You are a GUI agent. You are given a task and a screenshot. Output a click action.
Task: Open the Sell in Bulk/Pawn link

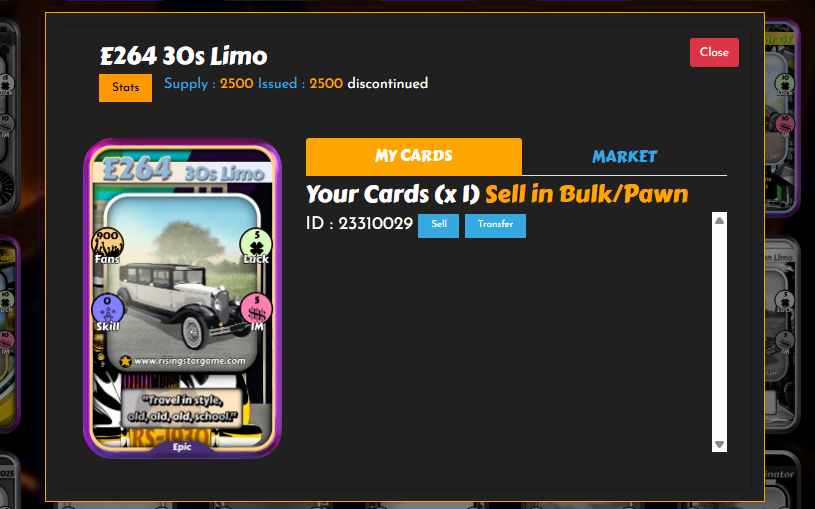[586, 194]
